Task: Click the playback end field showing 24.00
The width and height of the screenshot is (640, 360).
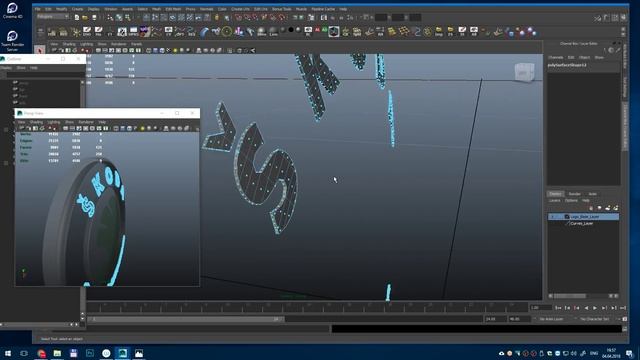Action: coord(495,319)
